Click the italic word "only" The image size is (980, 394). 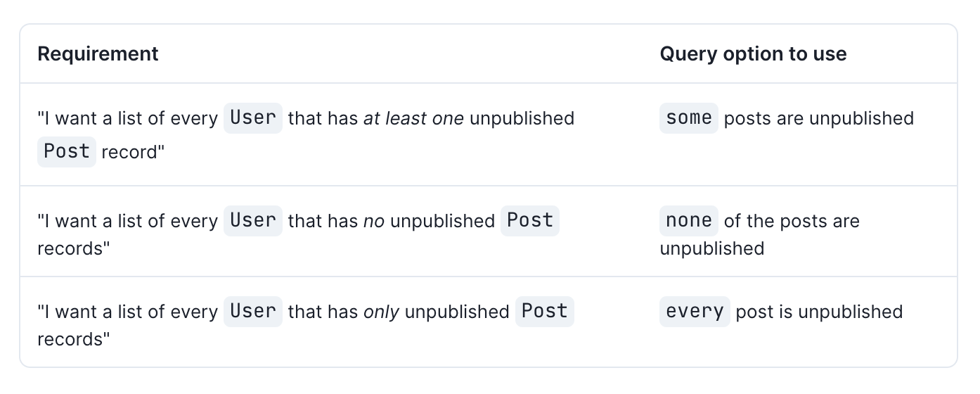coord(381,312)
